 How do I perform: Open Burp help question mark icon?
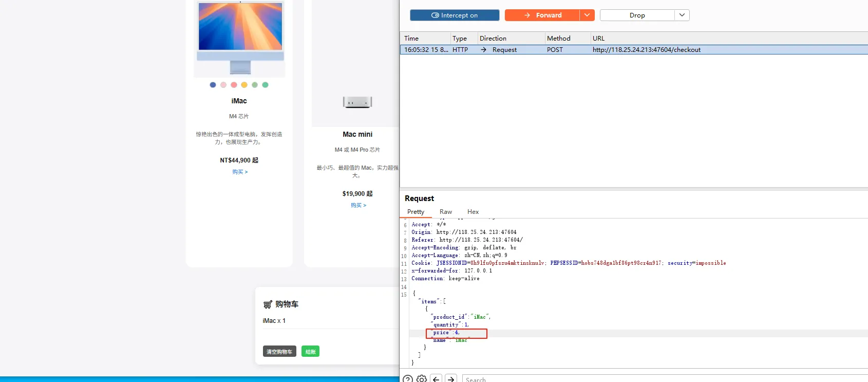pyautogui.click(x=408, y=379)
